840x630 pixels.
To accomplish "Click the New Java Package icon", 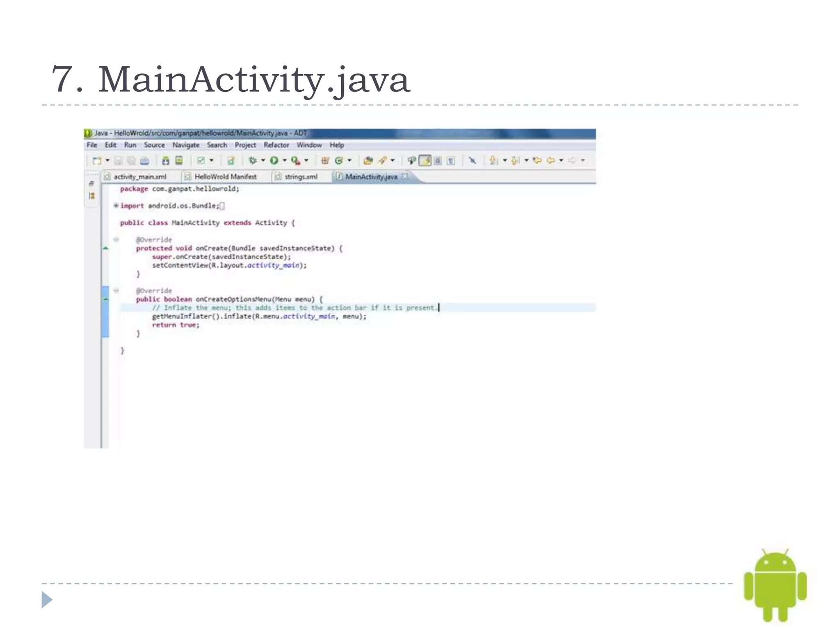I will [x=325, y=160].
